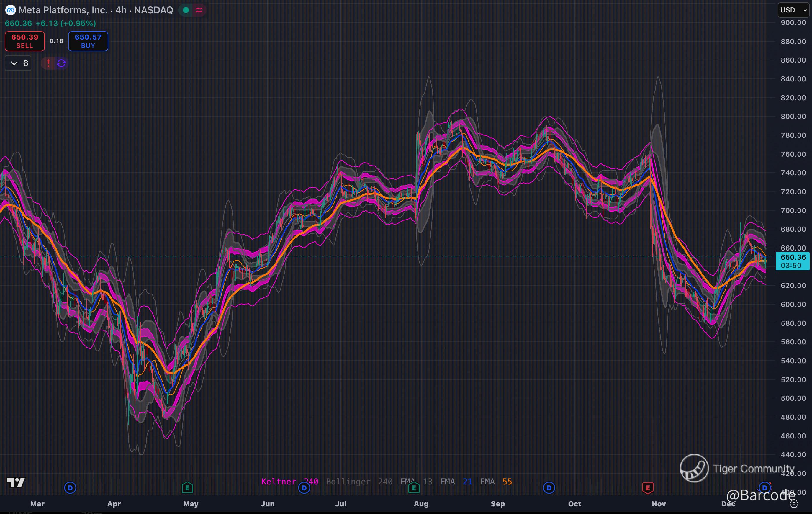The image size is (812, 514).
Task: Click the red exclamation warning icon
Action: pos(48,63)
